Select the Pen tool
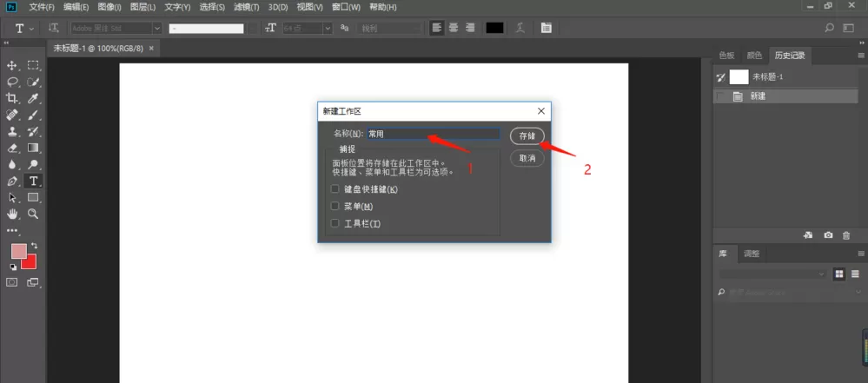Screen dimensions: 868x383 [x=11, y=181]
